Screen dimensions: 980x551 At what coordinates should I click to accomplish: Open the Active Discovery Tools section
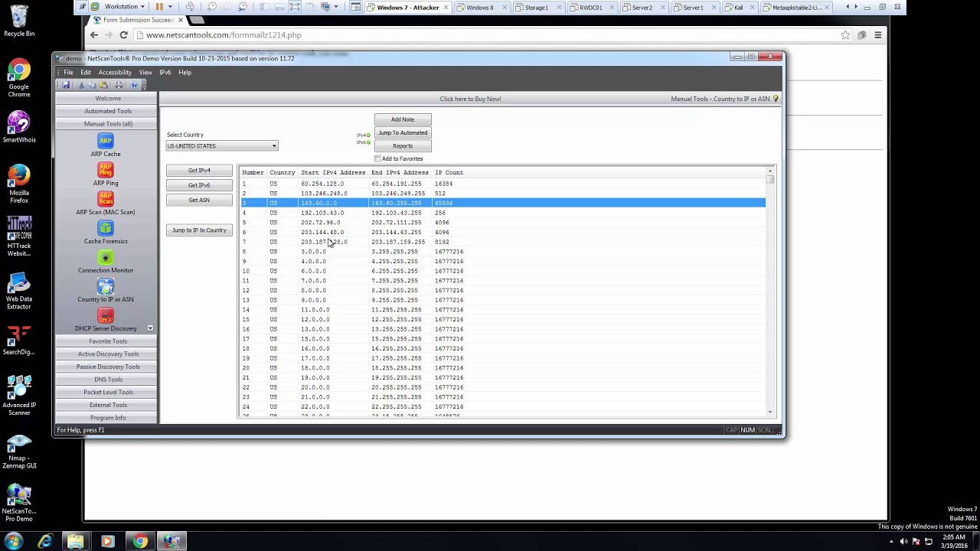coord(108,354)
